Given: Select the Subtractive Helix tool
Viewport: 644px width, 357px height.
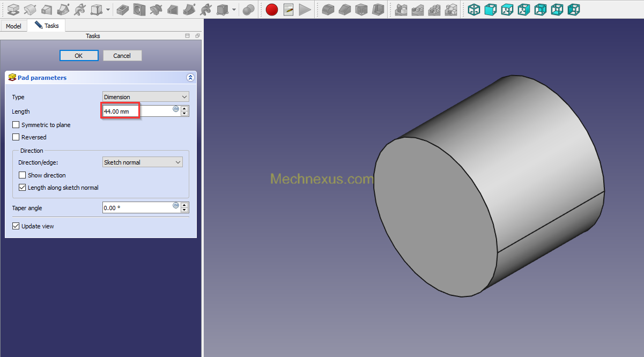Looking at the screenshot, I should click(206, 9).
